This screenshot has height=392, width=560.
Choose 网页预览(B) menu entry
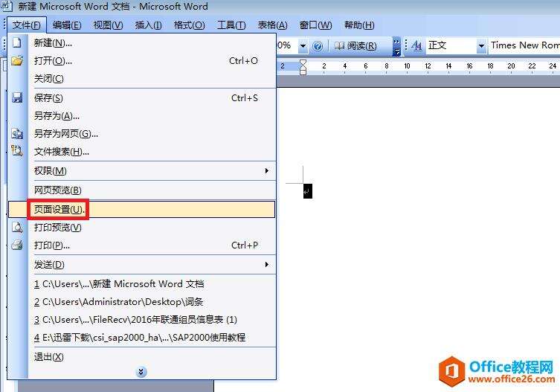click(x=141, y=190)
